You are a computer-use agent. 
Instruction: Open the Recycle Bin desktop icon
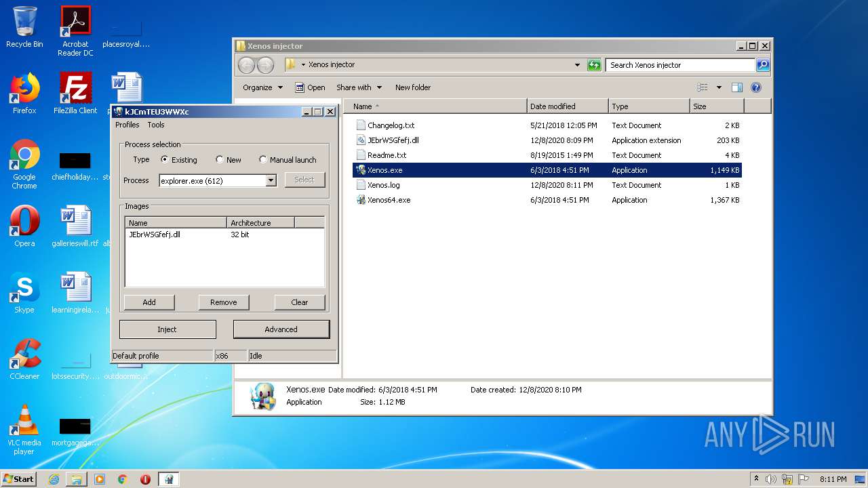pos(24,27)
